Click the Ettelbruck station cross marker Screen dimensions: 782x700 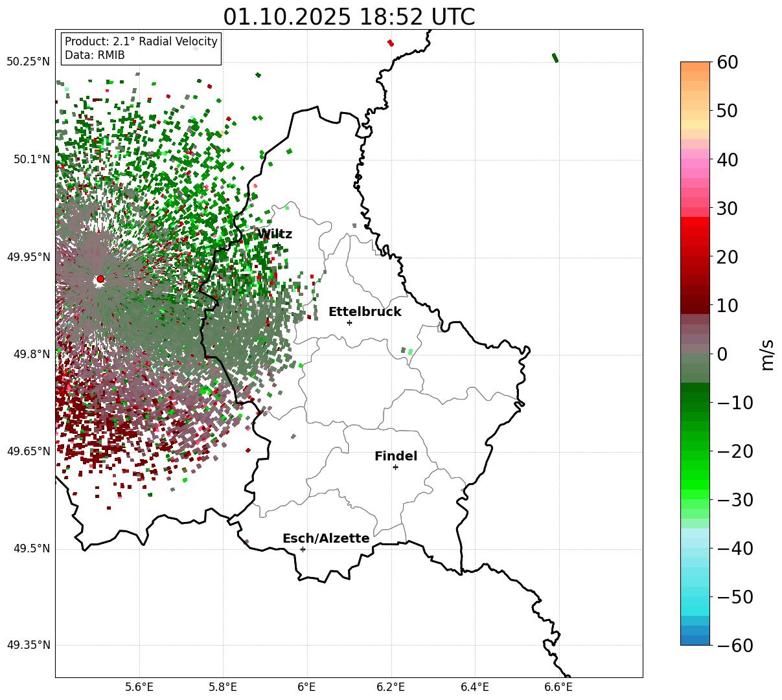(349, 322)
